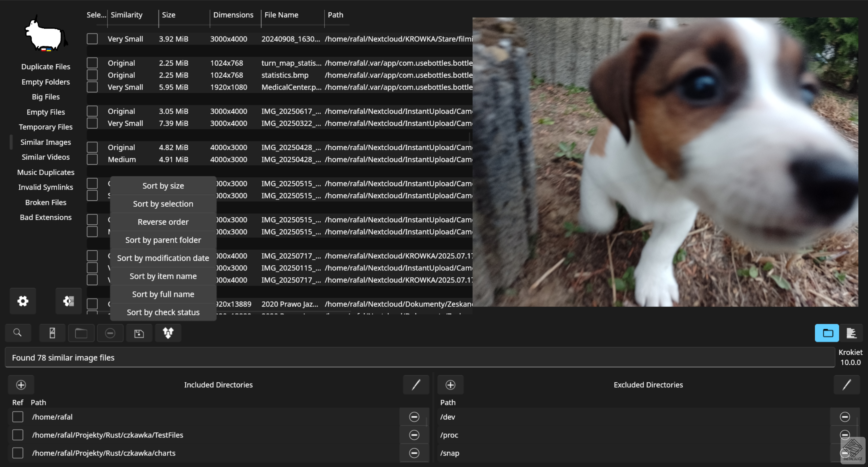Viewport: 868px width, 467px height.
Task: Open Big Files tool
Action: click(x=46, y=97)
